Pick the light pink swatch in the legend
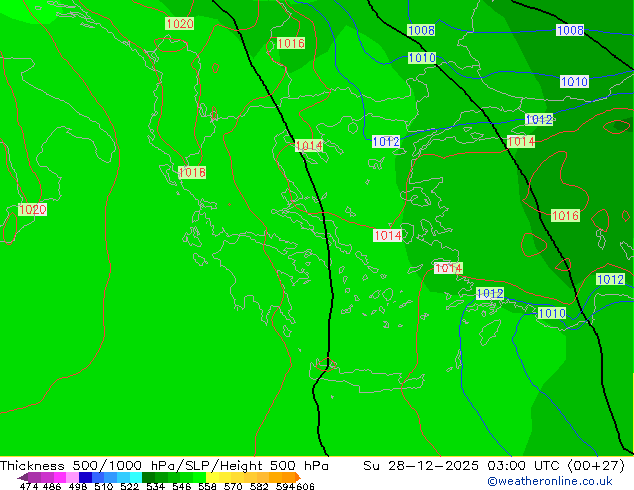The width and height of the screenshot is (634, 490). tap(72, 477)
